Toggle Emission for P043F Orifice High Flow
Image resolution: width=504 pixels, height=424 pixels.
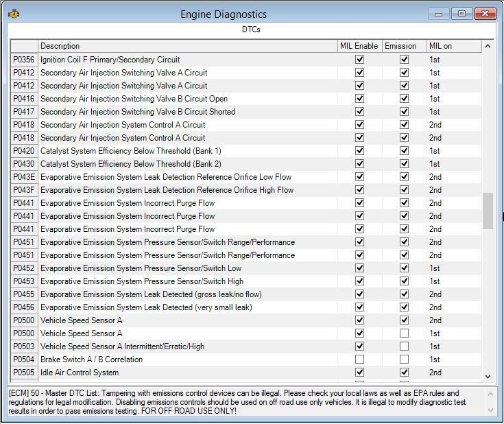404,190
